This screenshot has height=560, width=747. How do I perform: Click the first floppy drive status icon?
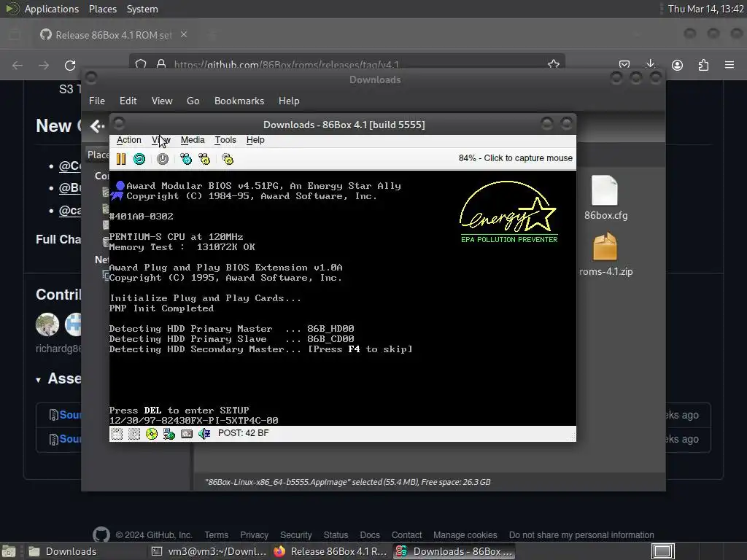tap(117, 433)
